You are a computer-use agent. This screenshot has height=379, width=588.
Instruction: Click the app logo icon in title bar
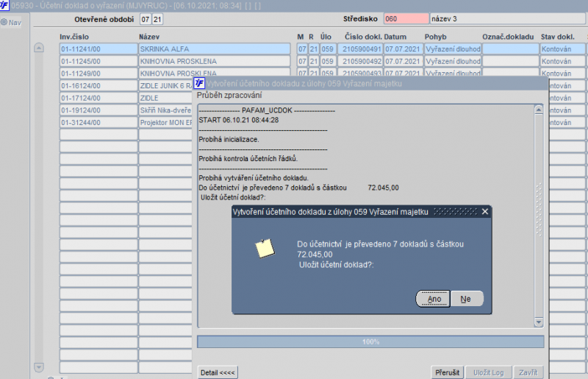click(x=4, y=5)
